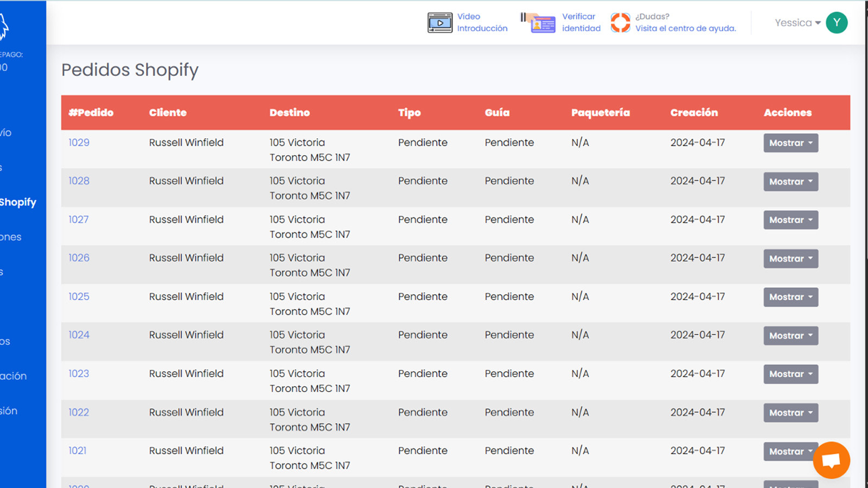Select the Shopify item in sidebar
Screen dimensions: 868x488
click(18, 202)
